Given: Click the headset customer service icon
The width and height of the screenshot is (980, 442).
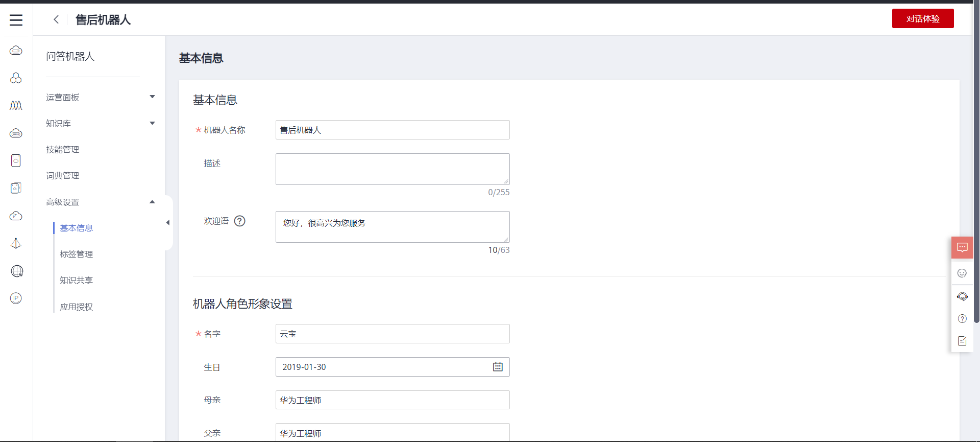Looking at the screenshot, I should tap(962, 296).
